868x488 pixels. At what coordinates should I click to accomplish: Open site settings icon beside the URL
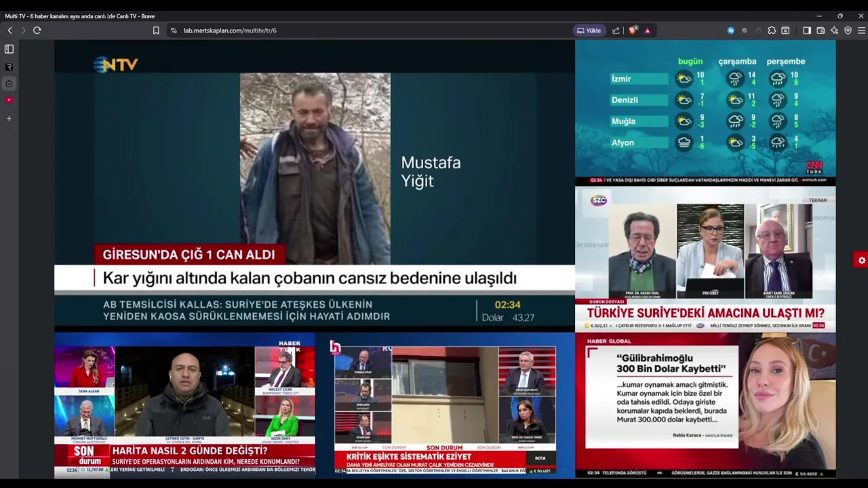pyautogui.click(x=174, y=30)
